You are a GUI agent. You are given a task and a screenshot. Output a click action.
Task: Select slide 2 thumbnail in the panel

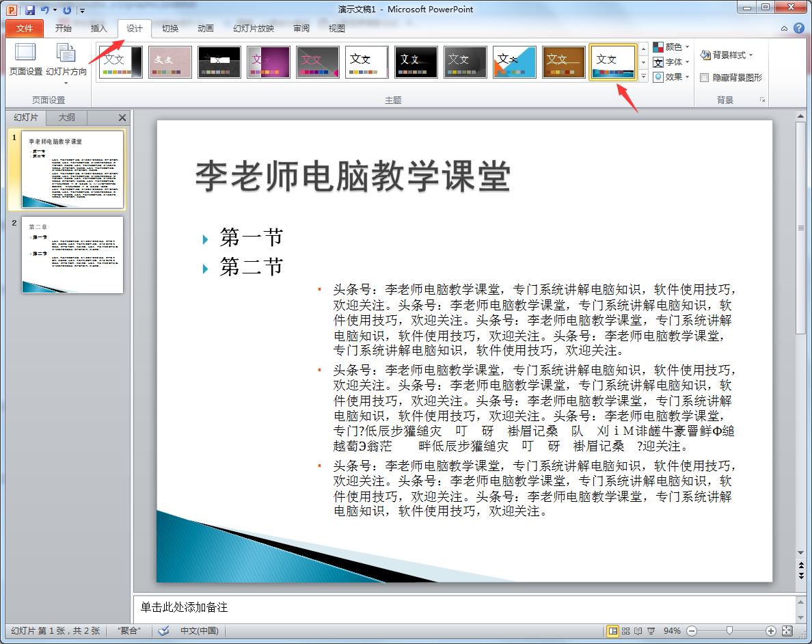[72, 255]
